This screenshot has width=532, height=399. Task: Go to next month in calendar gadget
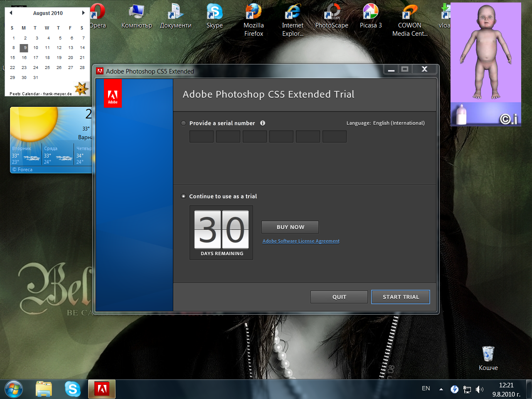coord(83,13)
